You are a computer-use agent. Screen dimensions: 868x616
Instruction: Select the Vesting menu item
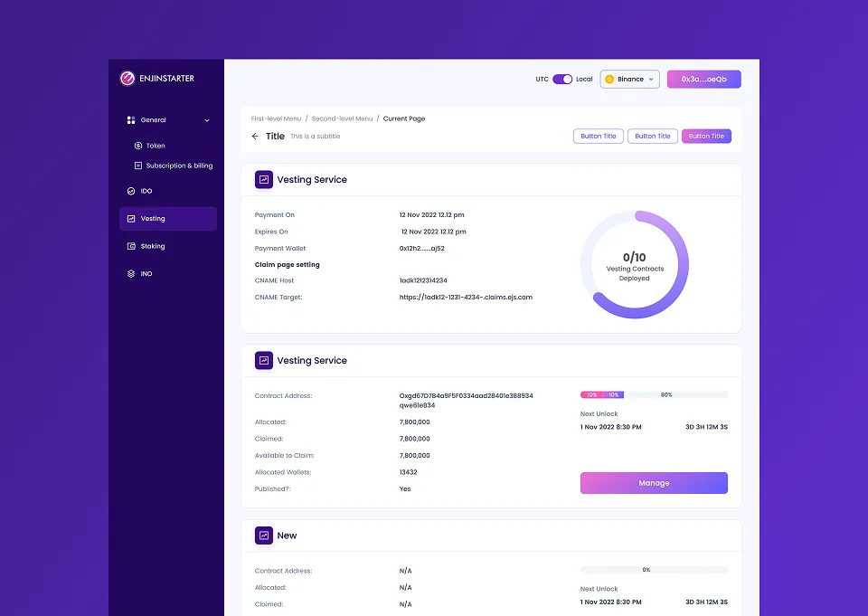168,219
